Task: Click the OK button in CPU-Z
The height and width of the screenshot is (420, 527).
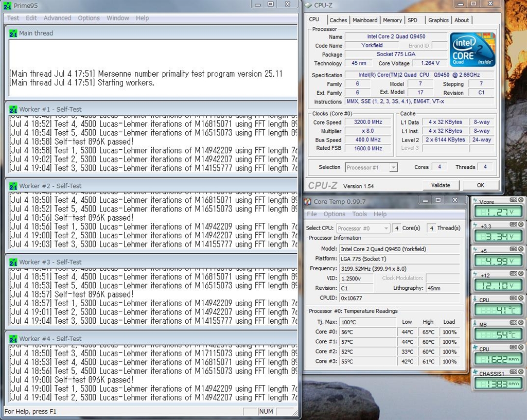Action: 481,185
